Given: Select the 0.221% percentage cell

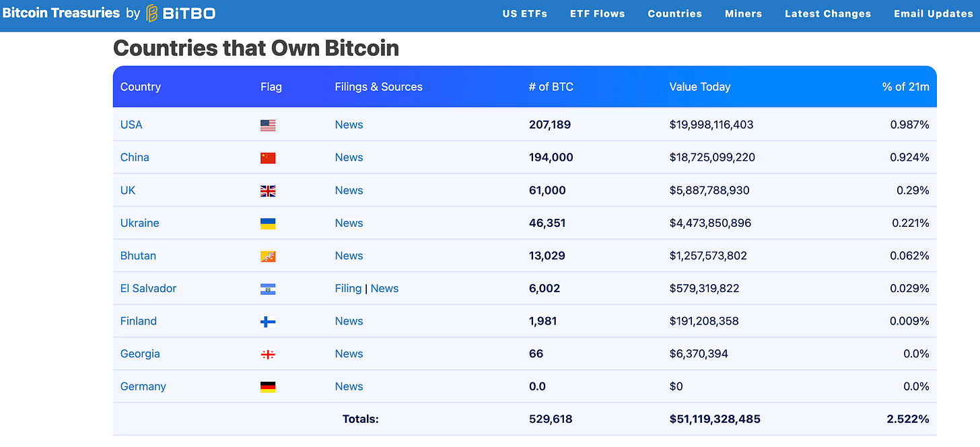Looking at the screenshot, I should pyautogui.click(x=909, y=223).
